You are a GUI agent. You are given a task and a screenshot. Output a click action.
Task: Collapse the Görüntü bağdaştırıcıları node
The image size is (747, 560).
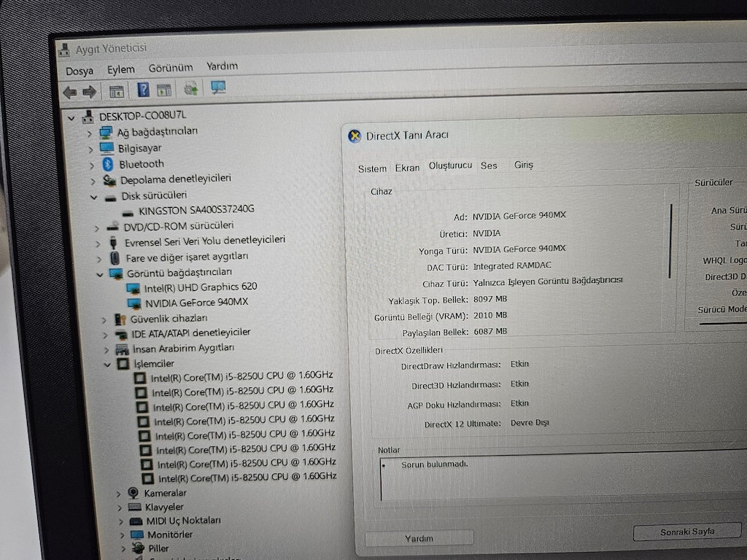99,274
